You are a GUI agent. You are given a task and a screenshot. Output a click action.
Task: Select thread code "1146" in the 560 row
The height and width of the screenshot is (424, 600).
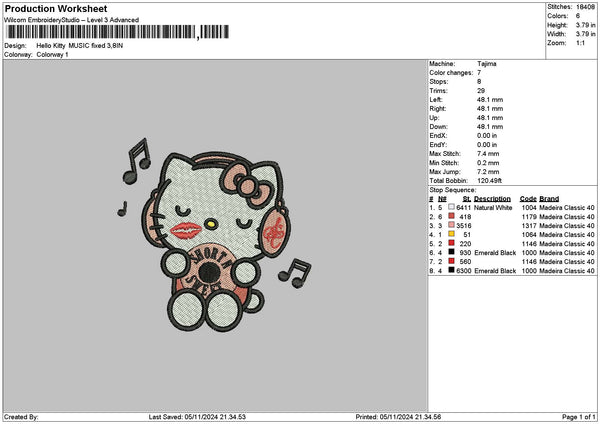click(529, 262)
